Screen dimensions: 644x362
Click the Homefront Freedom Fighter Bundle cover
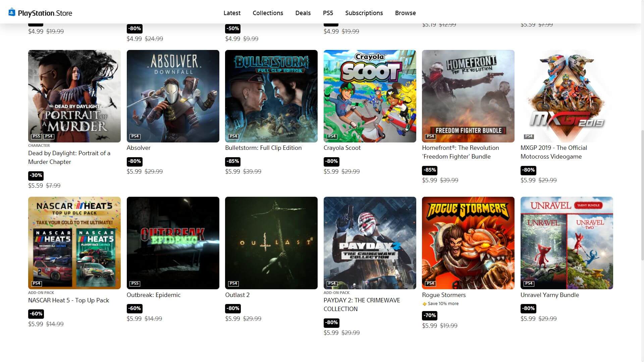pos(468,96)
